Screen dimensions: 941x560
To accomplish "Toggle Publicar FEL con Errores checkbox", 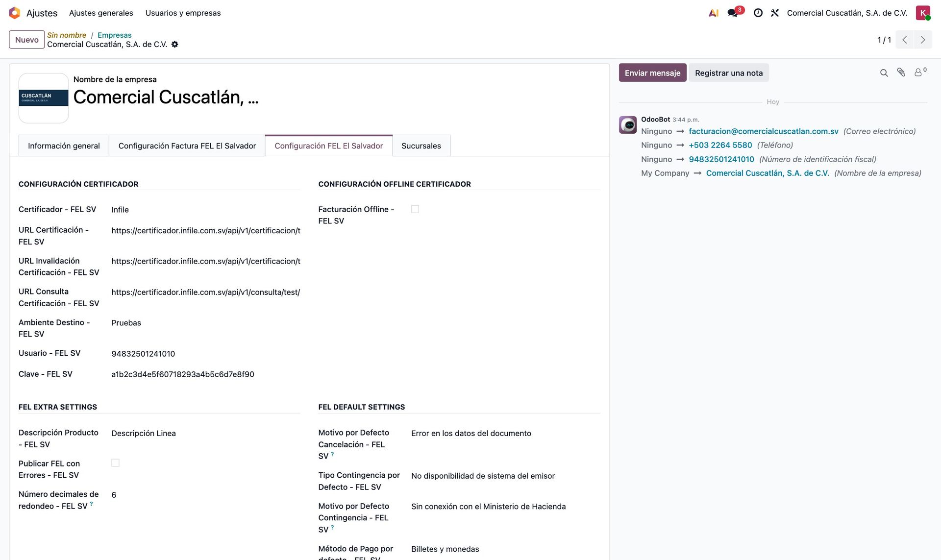I will 115,463.
